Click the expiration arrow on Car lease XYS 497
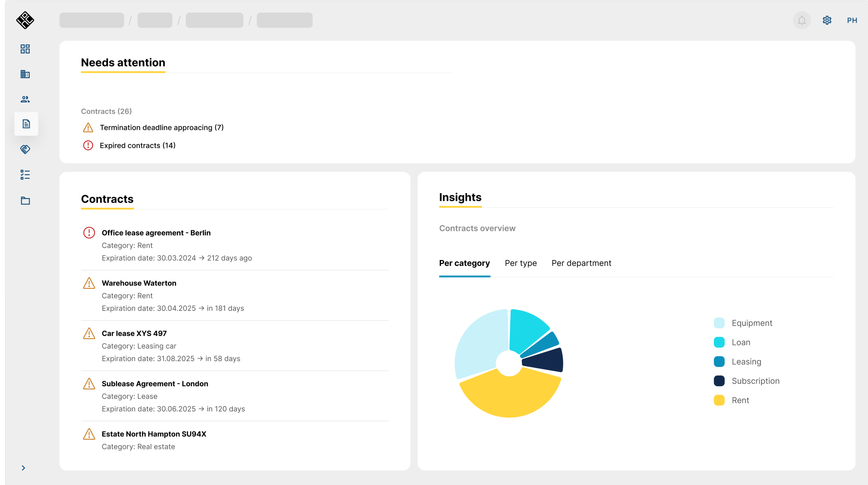This screenshot has width=868, height=485. [x=201, y=358]
